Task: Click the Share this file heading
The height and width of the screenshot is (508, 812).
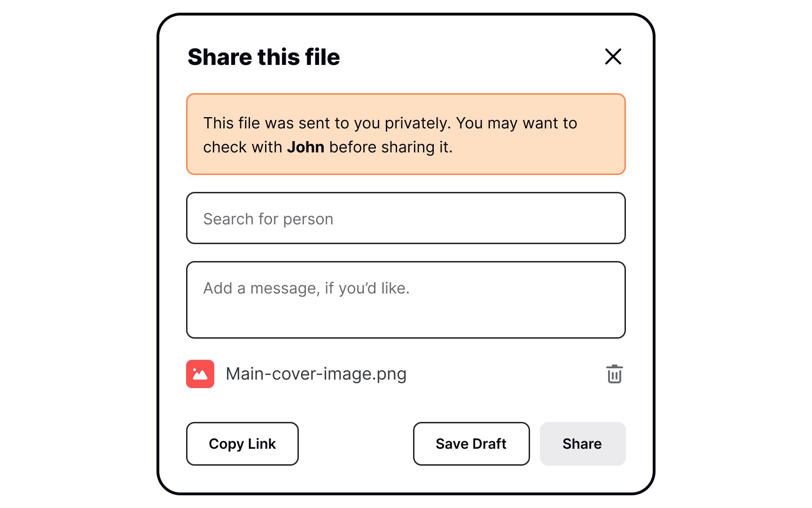Action: click(x=264, y=57)
